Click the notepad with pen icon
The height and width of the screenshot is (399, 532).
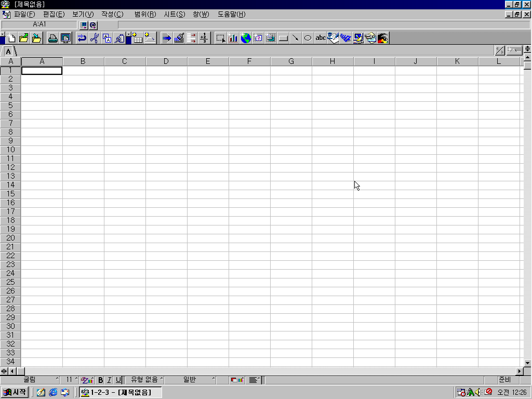point(333,38)
